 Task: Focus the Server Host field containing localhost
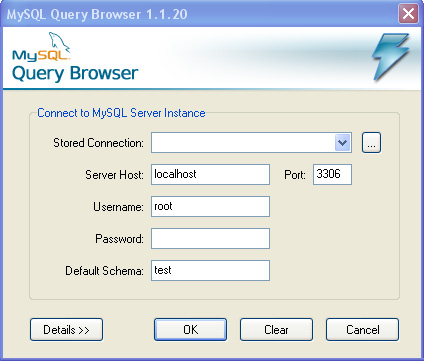point(210,174)
